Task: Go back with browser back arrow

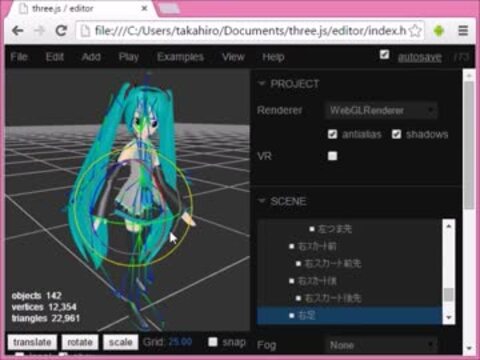Action: pyautogui.click(x=17, y=31)
